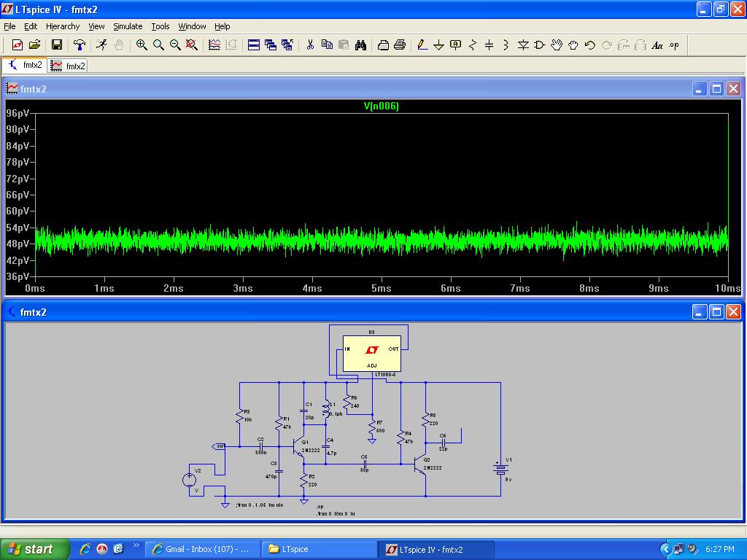
Task: Click the .op SPICE directive tool
Action: coord(673,44)
